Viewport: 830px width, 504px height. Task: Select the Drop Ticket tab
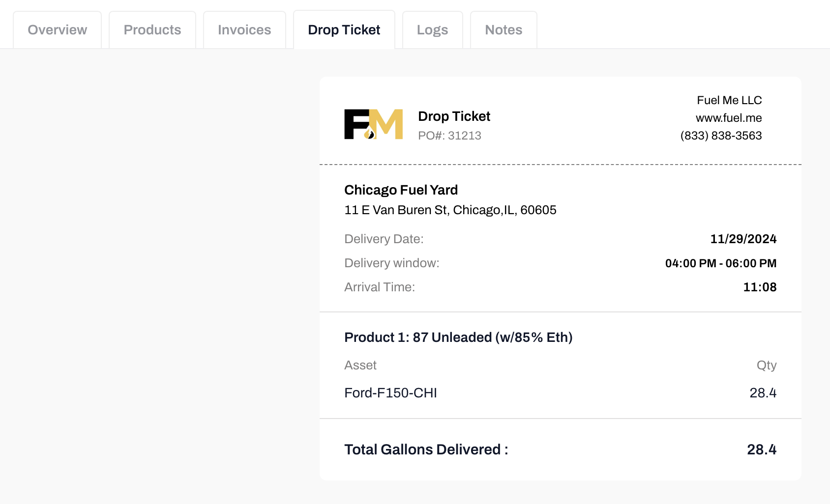pyautogui.click(x=344, y=30)
